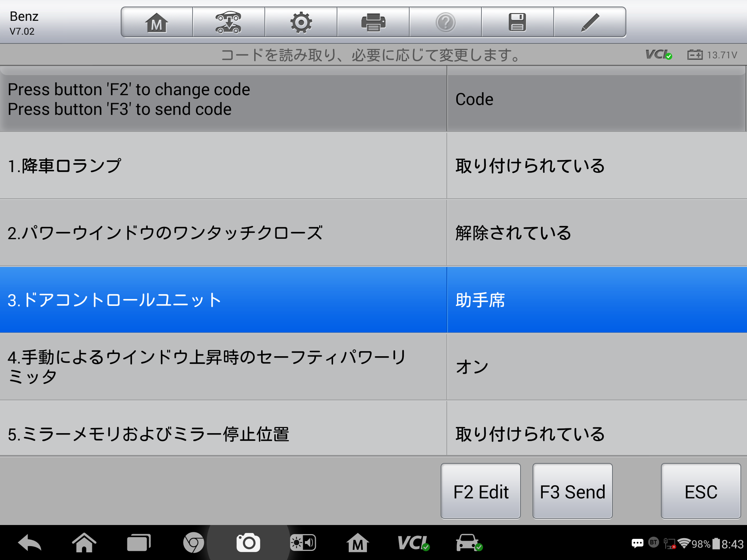Viewport: 747px width, 560px height.
Task: Tap the camera screenshot icon in bottom bar
Action: 248,543
